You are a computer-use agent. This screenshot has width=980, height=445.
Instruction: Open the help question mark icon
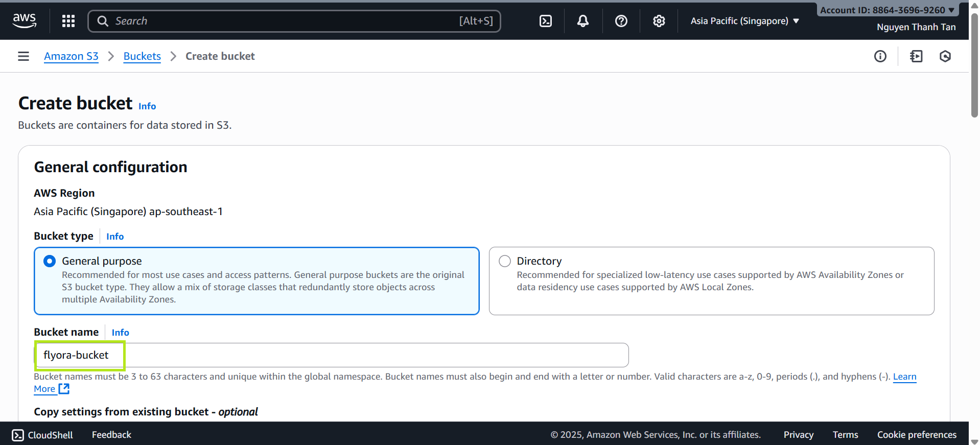click(621, 21)
